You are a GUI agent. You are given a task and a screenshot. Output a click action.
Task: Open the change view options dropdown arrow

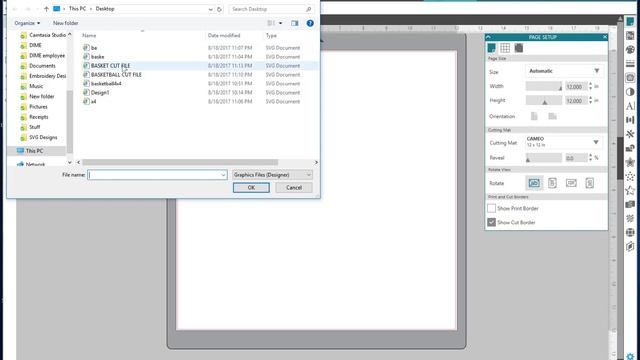coord(280,23)
